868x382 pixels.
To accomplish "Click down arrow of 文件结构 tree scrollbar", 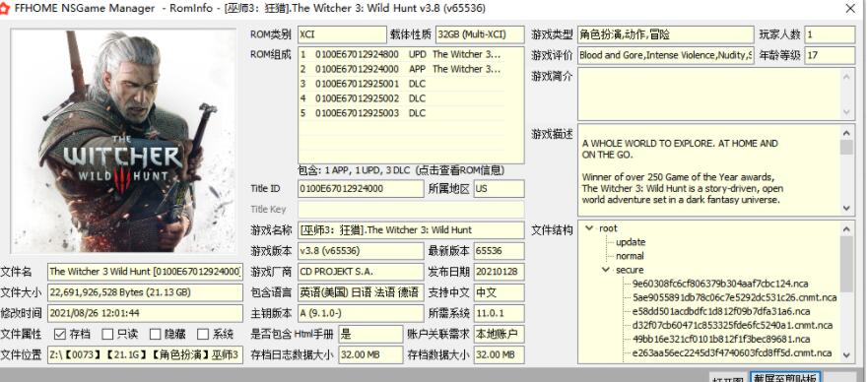I will click(x=847, y=355).
